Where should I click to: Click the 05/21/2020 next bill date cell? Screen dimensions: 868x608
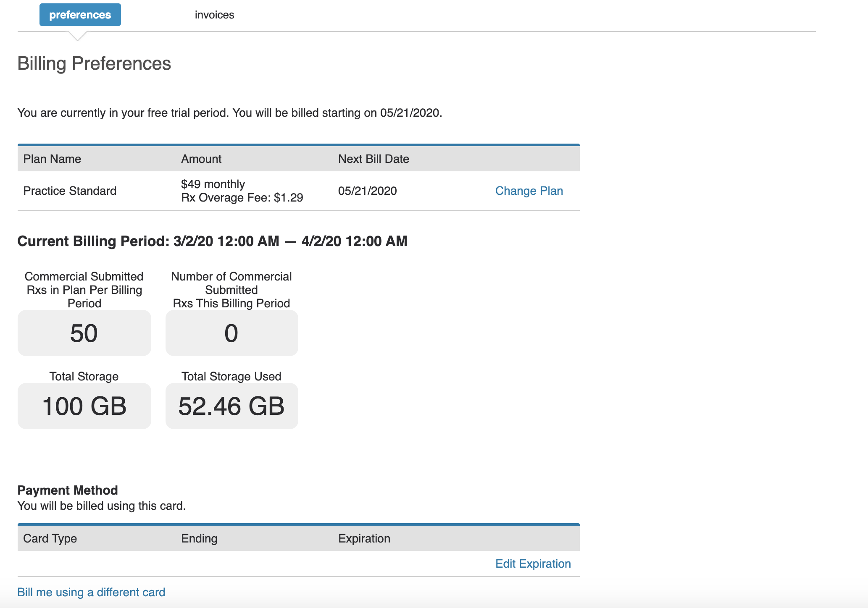[368, 191]
